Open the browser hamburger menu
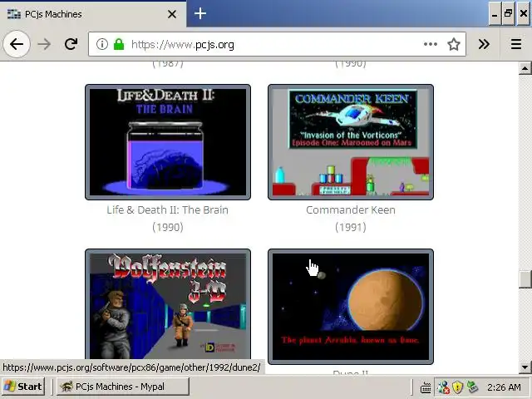532x399 pixels. point(516,44)
